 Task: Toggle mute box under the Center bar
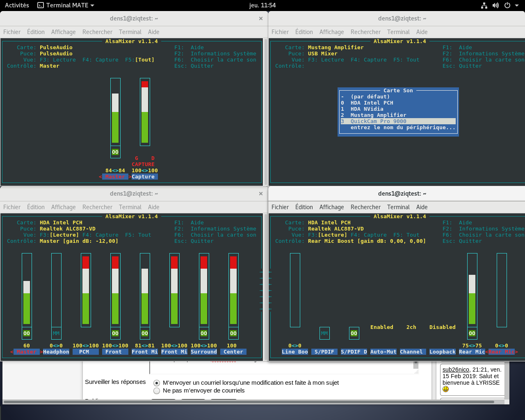[x=233, y=333]
